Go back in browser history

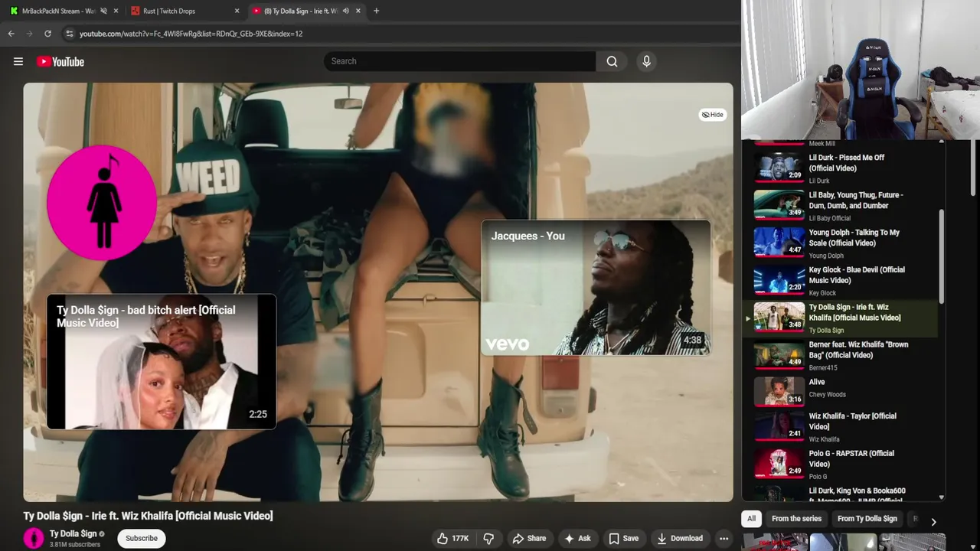tap(11, 34)
